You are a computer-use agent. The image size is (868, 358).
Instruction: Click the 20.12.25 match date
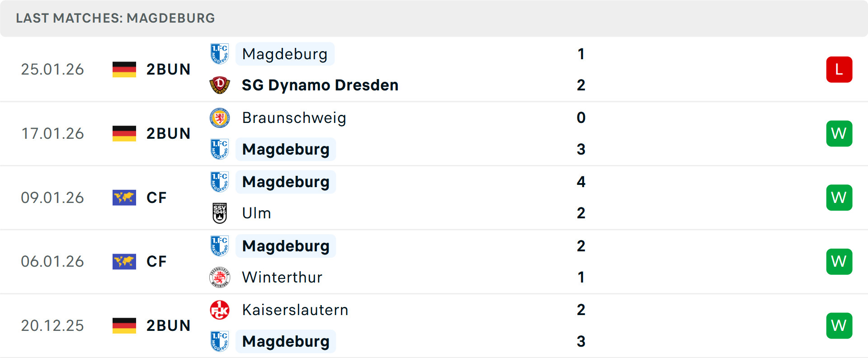[52, 325]
